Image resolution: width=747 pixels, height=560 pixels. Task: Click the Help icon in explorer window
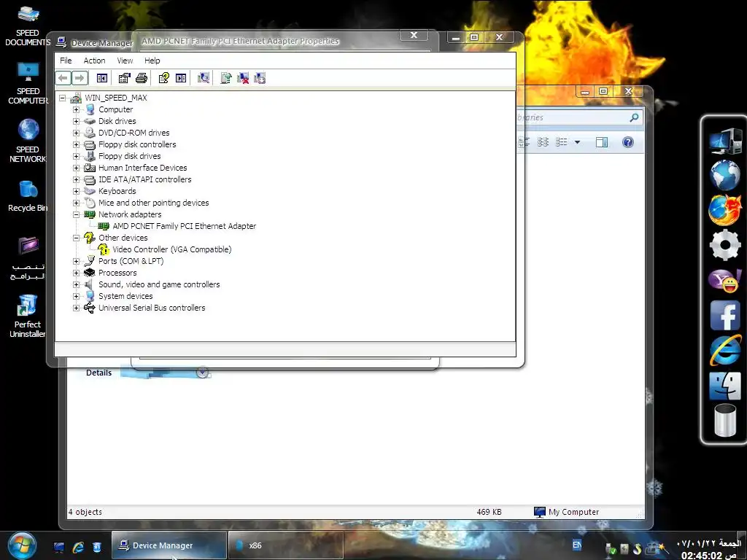point(628,142)
